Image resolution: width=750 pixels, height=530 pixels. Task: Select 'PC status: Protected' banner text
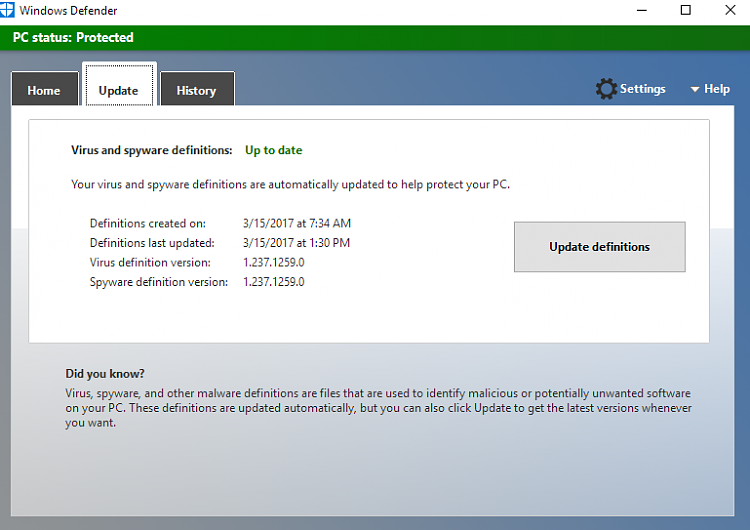73,37
